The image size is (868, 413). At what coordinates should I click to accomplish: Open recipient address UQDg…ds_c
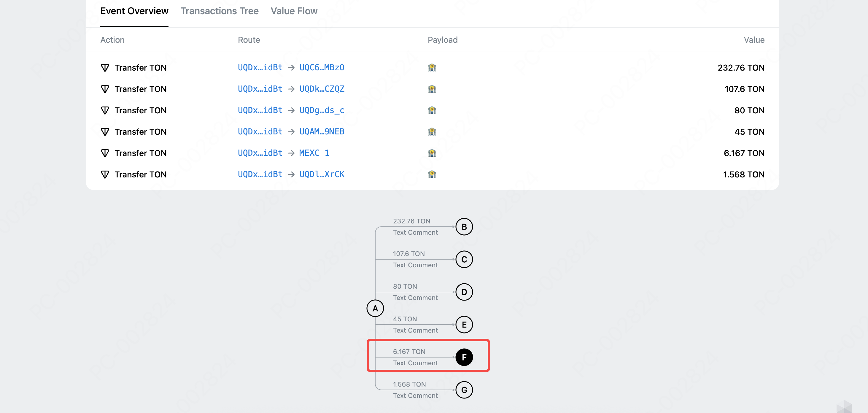tap(322, 110)
